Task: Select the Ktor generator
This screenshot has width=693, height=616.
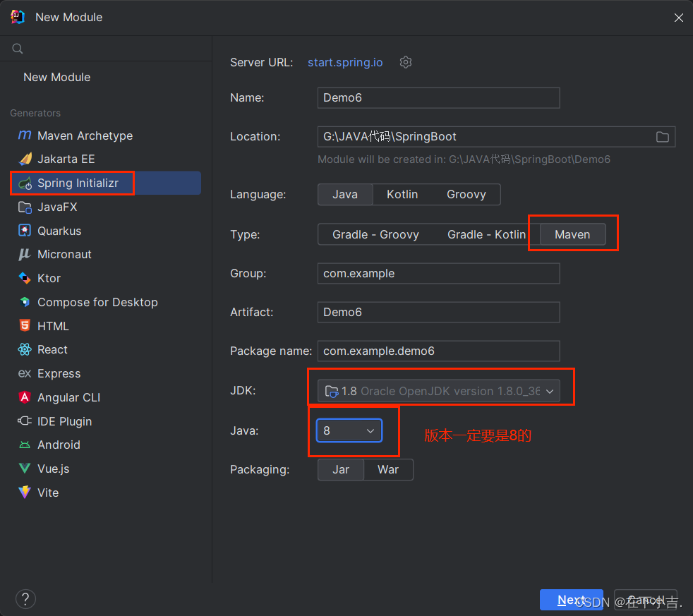Action: click(106, 278)
